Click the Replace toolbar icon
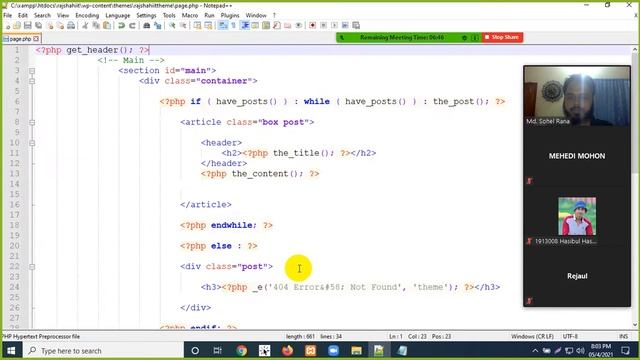640x360 pixels. pyautogui.click(x=157, y=26)
